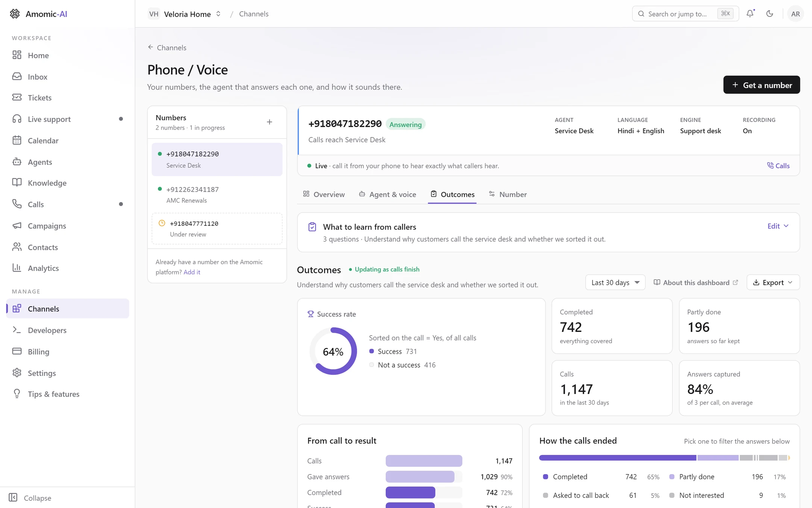Open About this dashboard link
Image resolution: width=812 pixels, height=508 pixels.
(x=696, y=283)
